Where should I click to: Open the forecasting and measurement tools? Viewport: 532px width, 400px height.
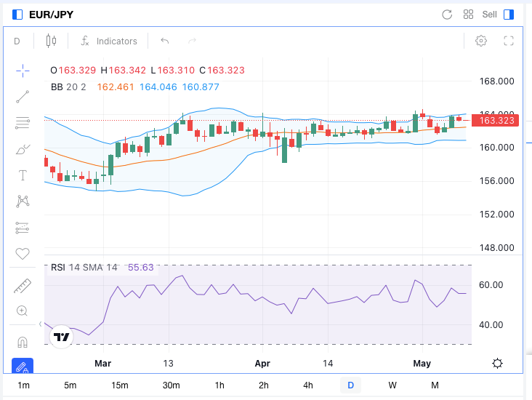point(23,228)
